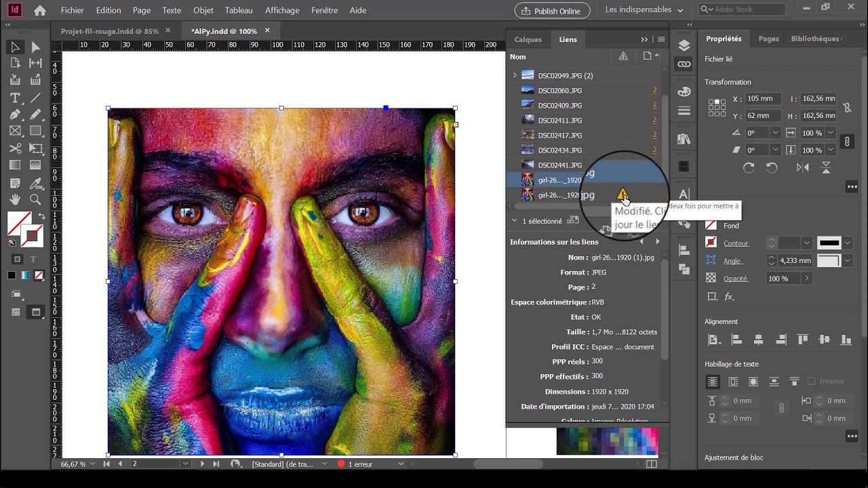
Task: Activate the Type tool
Action: [15, 98]
